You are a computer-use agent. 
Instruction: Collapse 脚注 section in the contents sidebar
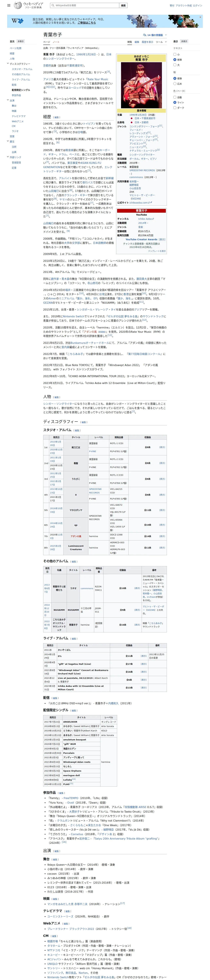[x=8, y=141]
